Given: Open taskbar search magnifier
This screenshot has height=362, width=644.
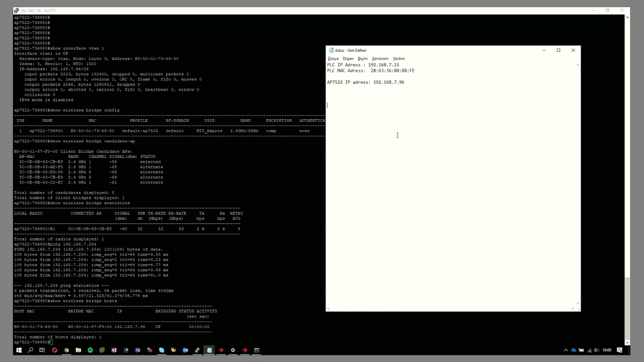Looking at the screenshot, I should point(30,350).
